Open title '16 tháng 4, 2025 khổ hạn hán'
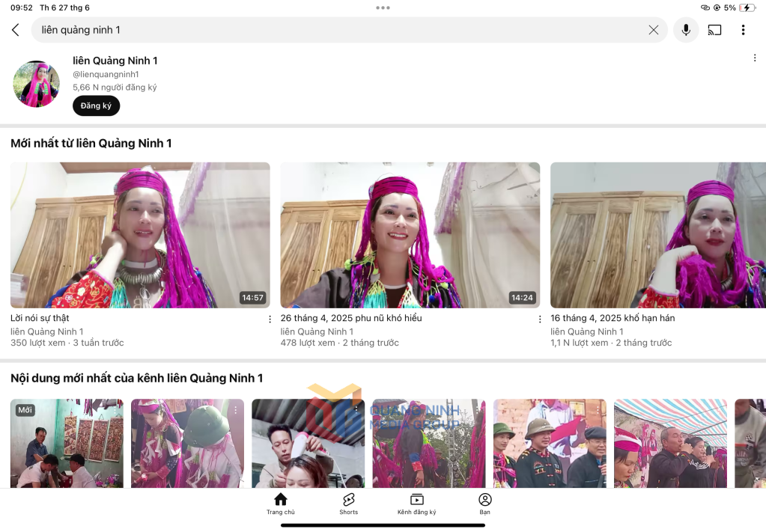The width and height of the screenshot is (766, 532). 613,318
